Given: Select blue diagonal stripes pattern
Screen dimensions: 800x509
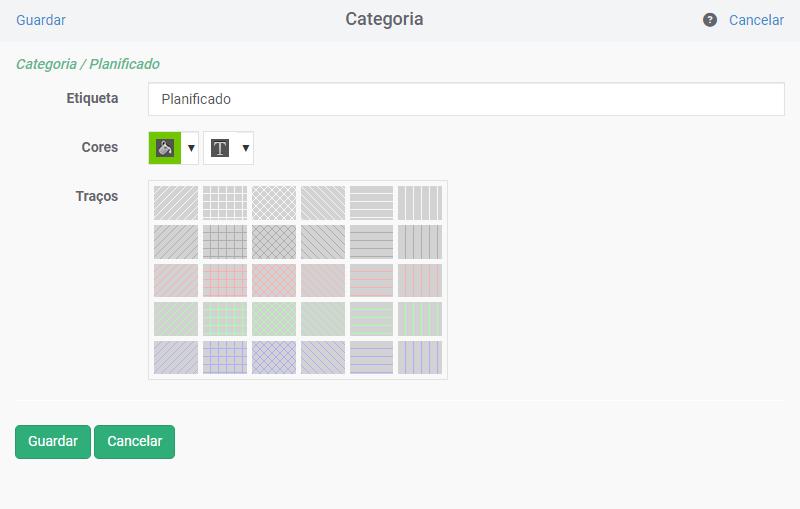Looking at the screenshot, I should [x=176, y=358].
